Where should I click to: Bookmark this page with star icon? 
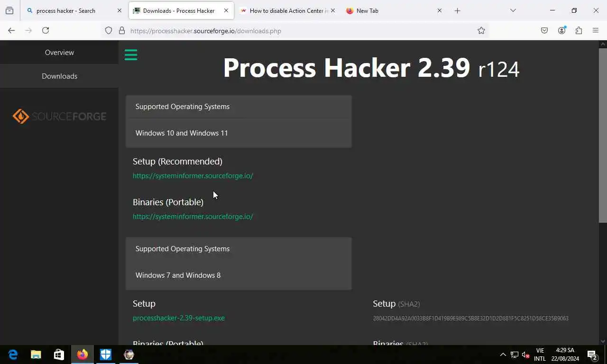pyautogui.click(x=481, y=31)
